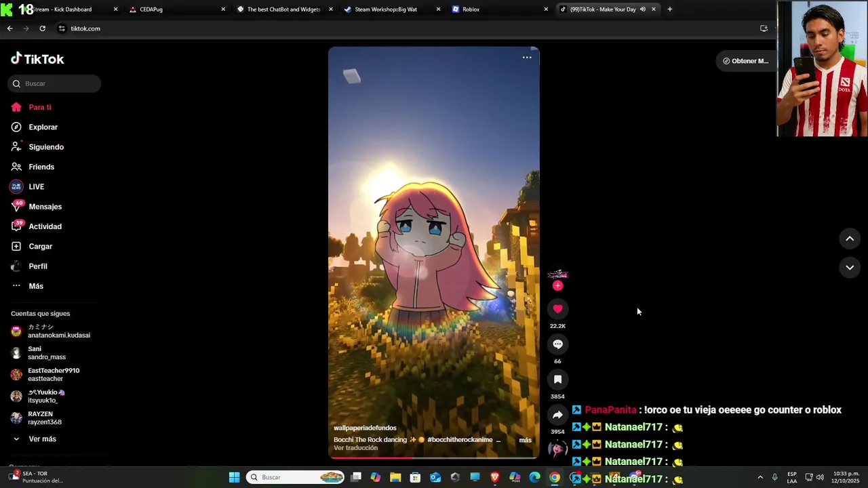Viewport: 868px width, 488px height.
Task: Open the rayzen1368 followed account
Action: tap(37, 418)
